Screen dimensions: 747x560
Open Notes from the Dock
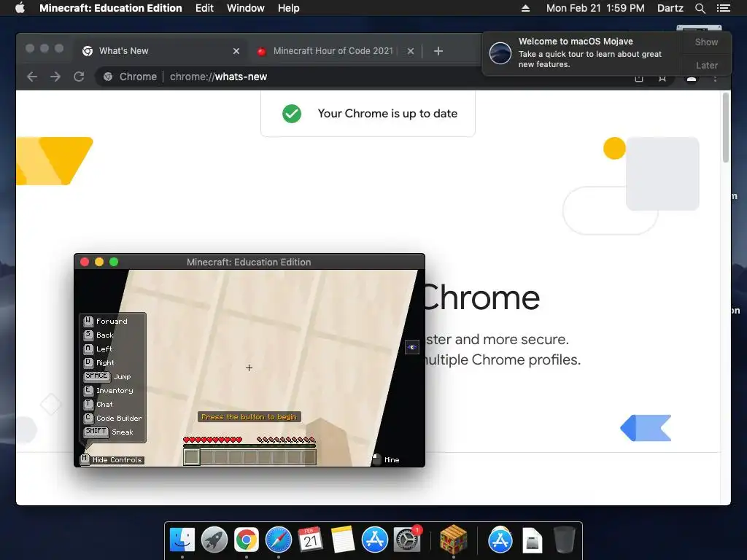pyautogui.click(x=343, y=540)
